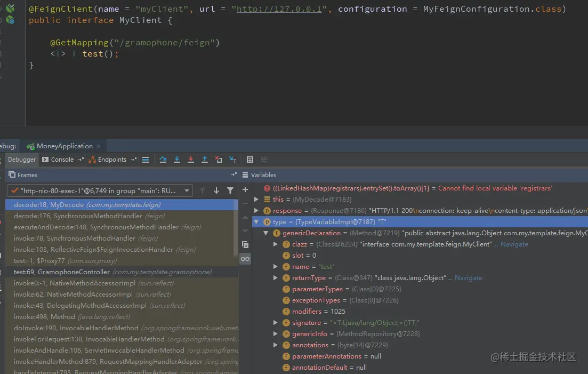Viewport: 588px width, 374px height.
Task: Click the Drop Frame icon
Action: (x=218, y=160)
